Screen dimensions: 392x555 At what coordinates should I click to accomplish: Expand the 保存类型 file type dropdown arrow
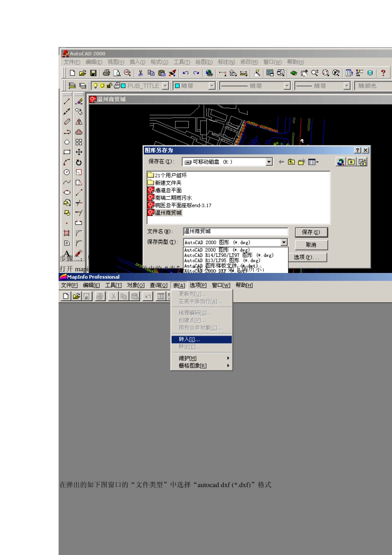click(284, 242)
